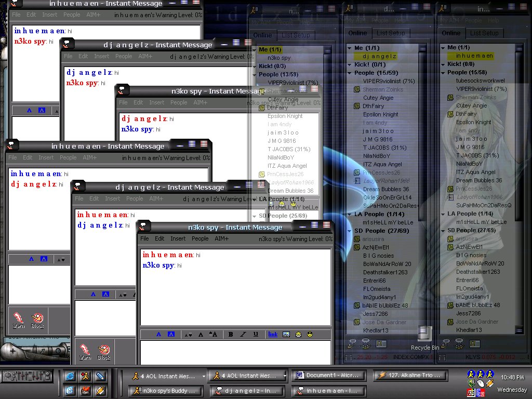Open the smiley picker in n3ko spy toolbar
The height and width of the screenshot is (399, 532).
pyautogui.click(x=310, y=335)
